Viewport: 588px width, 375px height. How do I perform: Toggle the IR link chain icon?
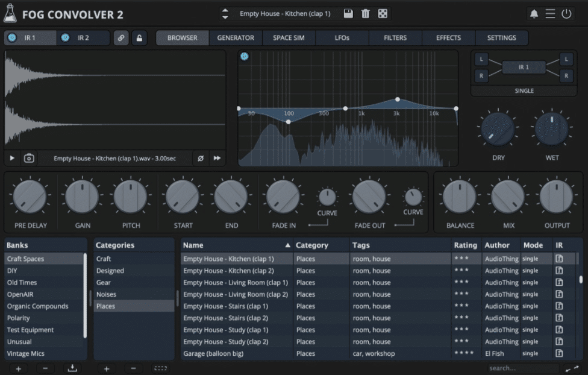click(x=121, y=38)
